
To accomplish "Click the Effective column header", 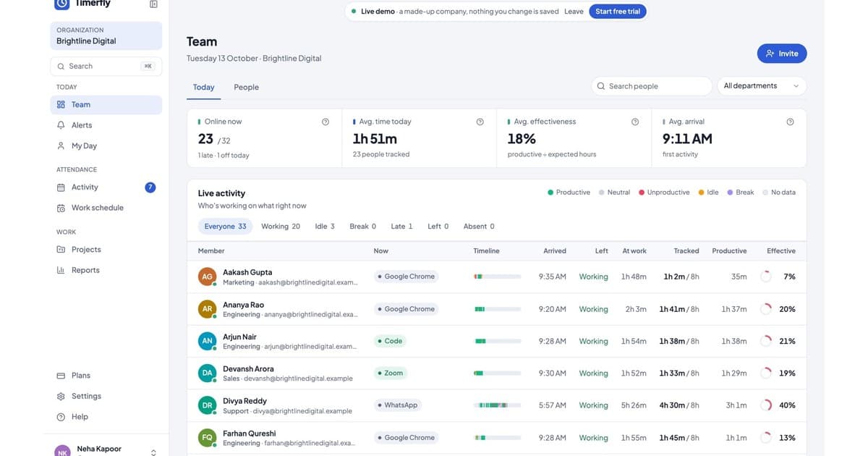I will pyautogui.click(x=781, y=251).
